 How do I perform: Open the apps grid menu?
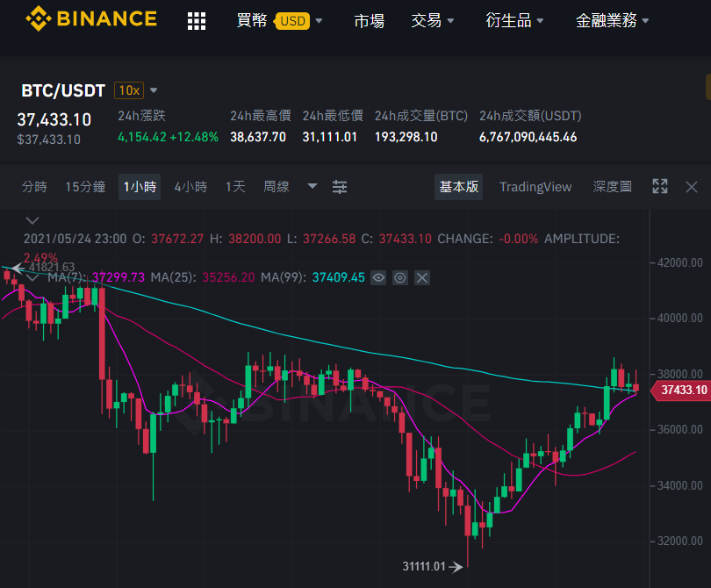click(197, 21)
